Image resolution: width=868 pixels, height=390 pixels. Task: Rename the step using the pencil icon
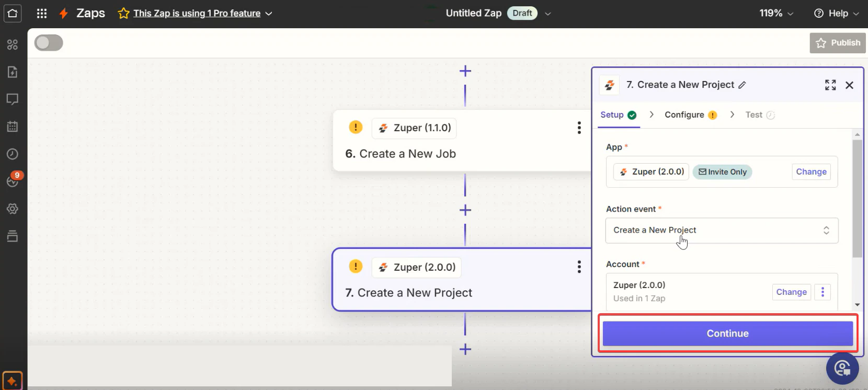click(x=742, y=85)
